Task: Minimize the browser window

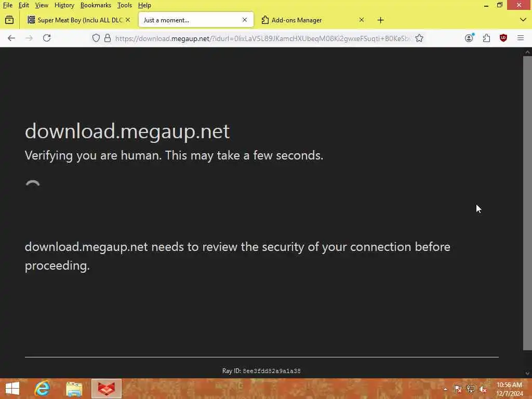Action: coord(486,5)
